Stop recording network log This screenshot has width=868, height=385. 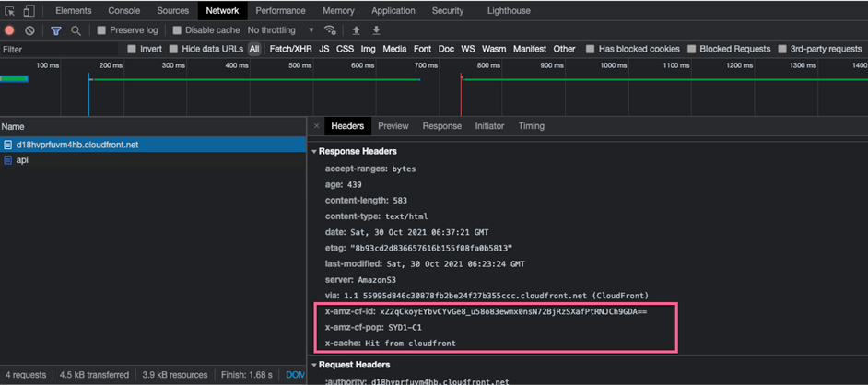[9, 30]
